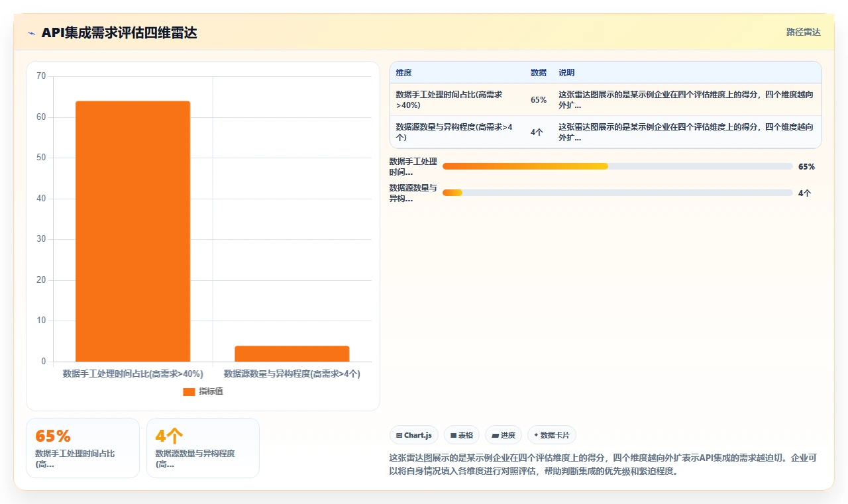Click the 路径雷达 label in the header
The width and height of the screenshot is (848, 504).
pos(803,32)
